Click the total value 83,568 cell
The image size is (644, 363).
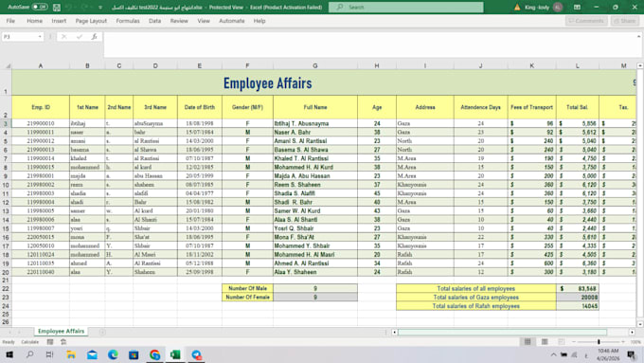coord(577,288)
